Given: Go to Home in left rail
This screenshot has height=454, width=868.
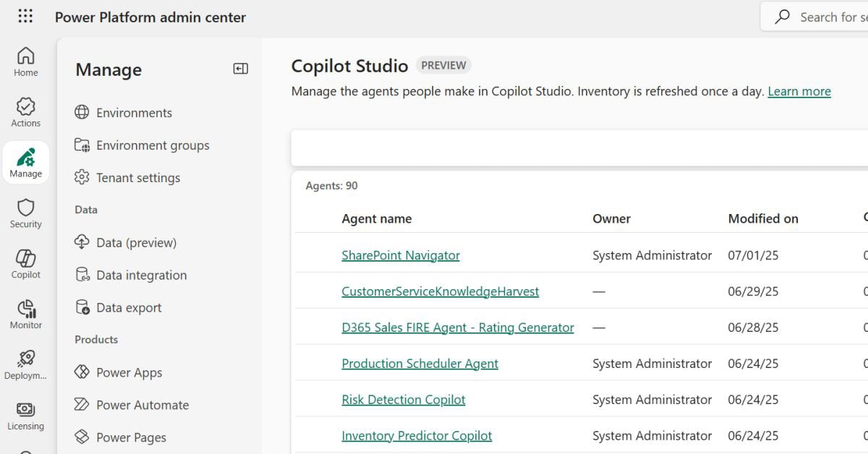Looking at the screenshot, I should pos(25,61).
